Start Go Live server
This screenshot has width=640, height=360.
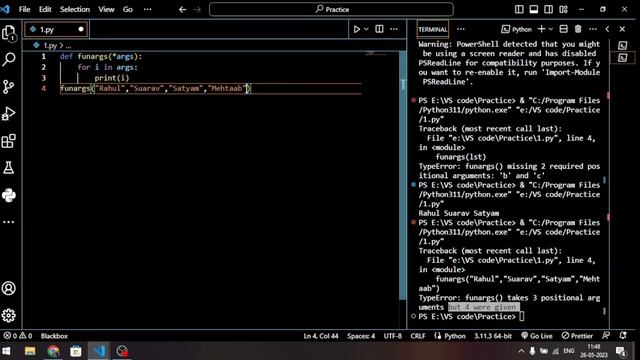pos(537,336)
